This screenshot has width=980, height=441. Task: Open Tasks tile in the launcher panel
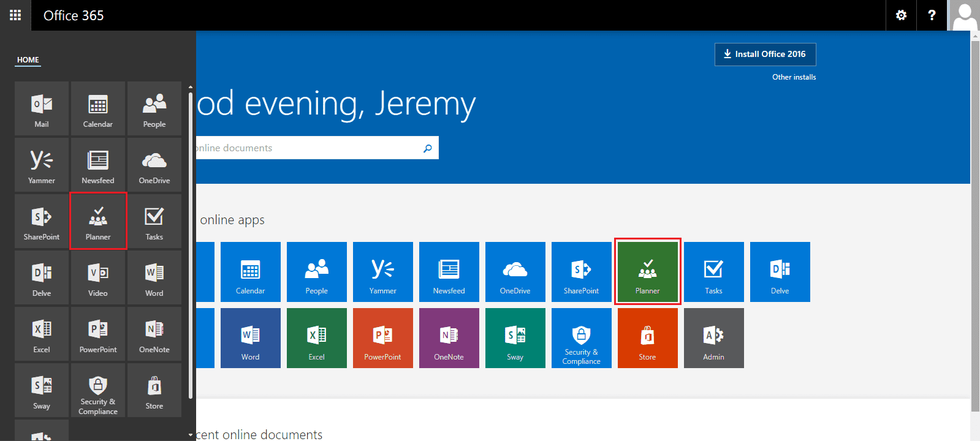[x=154, y=221]
